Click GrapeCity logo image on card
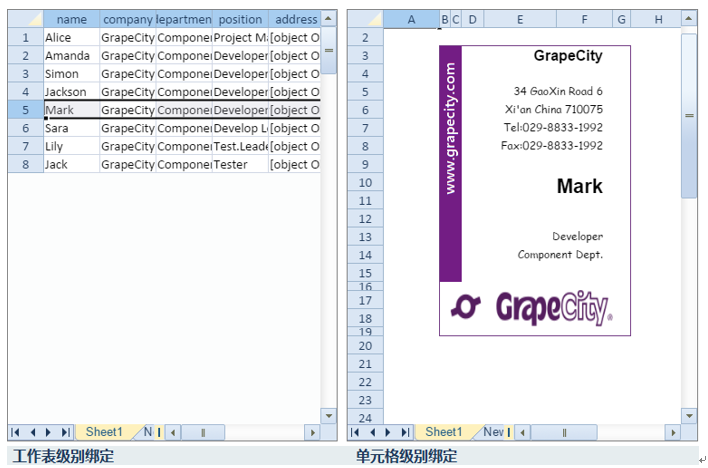The width and height of the screenshot is (708, 468). [x=532, y=308]
